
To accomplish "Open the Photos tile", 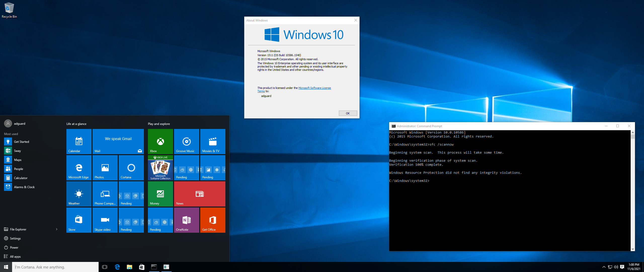I will click(105, 168).
